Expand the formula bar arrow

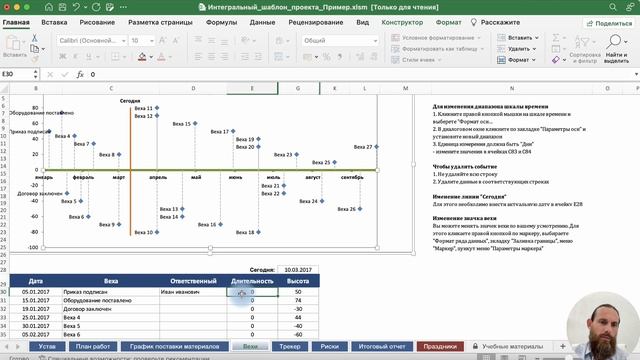[636, 74]
